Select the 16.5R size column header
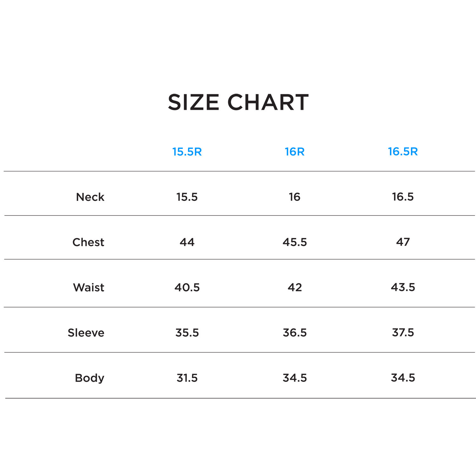Image resolution: width=476 pixels, height=476 pixels. click(403, 152)
